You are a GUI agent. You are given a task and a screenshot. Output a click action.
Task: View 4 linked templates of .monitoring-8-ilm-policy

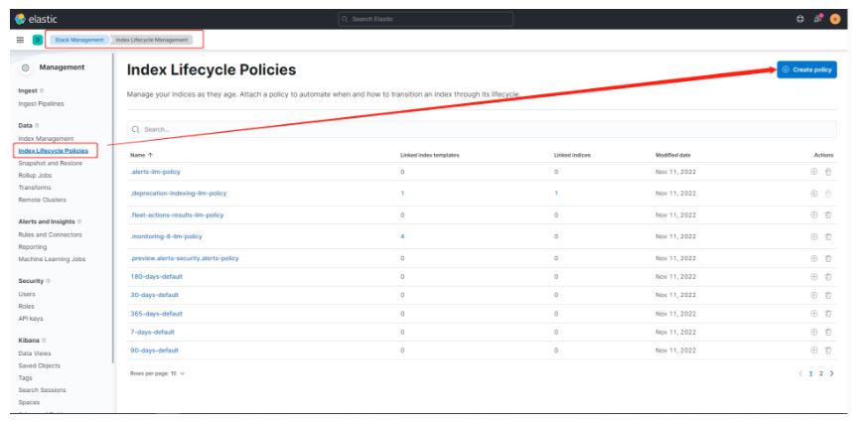tap(402, 236)
